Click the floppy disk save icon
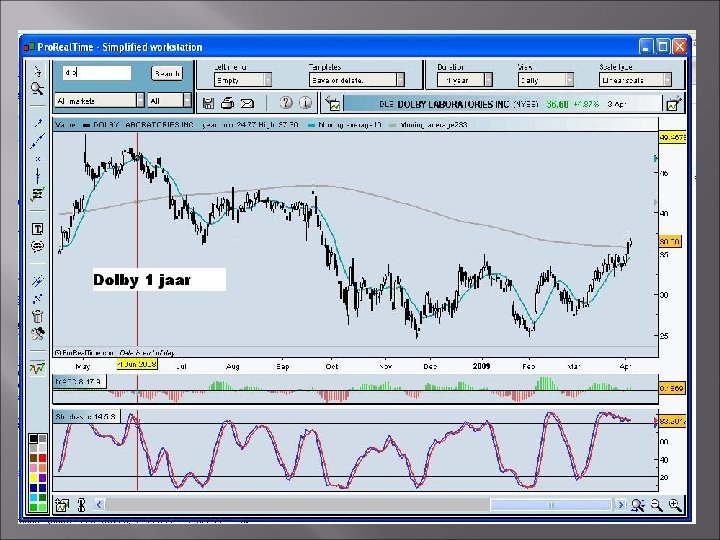 (x=208, y=103)
